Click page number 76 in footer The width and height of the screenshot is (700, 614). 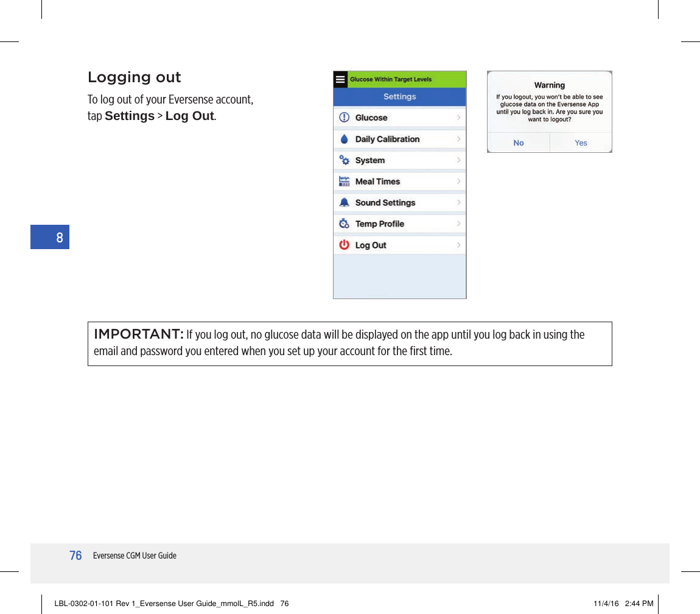75,556
